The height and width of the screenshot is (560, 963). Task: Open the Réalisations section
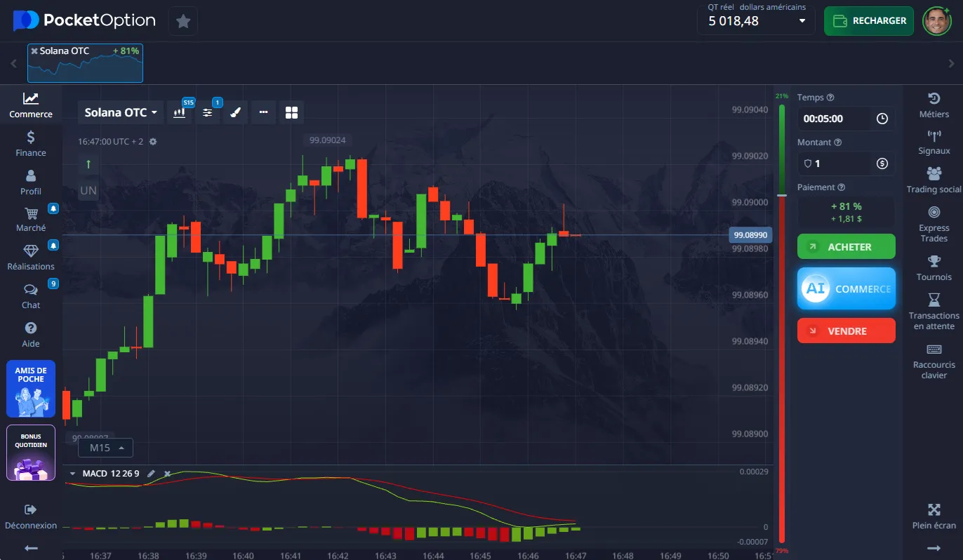click(31, 257)
